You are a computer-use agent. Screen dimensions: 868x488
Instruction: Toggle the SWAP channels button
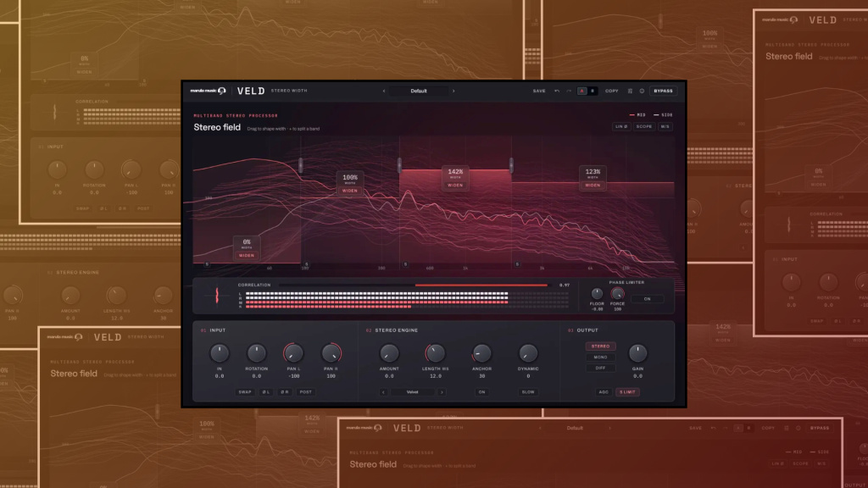245,392
